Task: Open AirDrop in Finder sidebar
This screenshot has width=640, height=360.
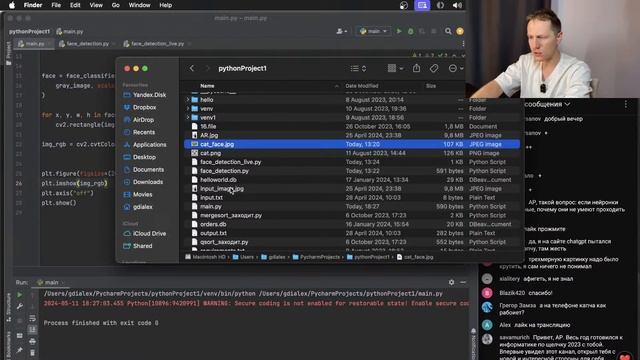Action: tap(139, 120)
